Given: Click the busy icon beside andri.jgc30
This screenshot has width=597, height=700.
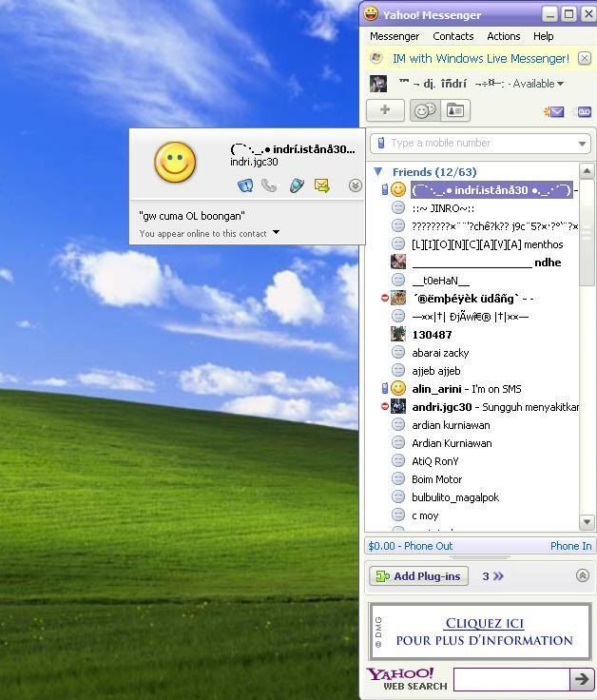Looking at the screenshot, I should [x=385, y=407].
